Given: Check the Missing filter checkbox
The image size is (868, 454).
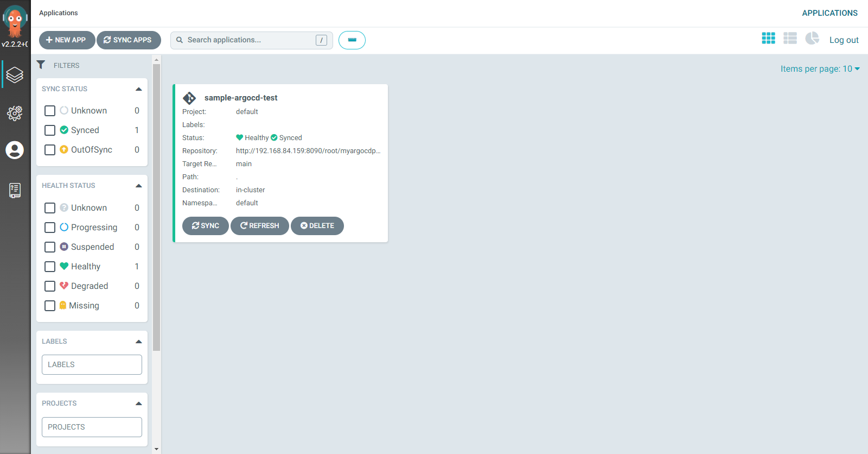Looking at the screenshot, I should coord(50,306).
